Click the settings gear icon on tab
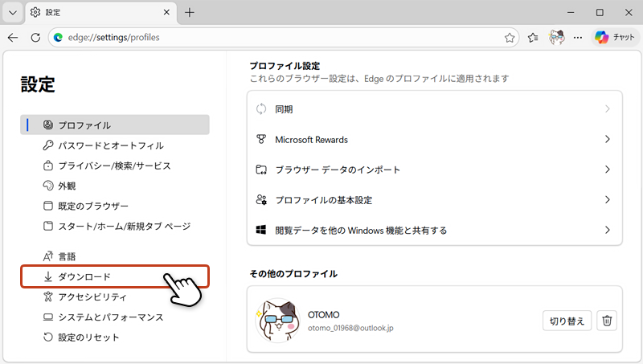 point(35,12)
